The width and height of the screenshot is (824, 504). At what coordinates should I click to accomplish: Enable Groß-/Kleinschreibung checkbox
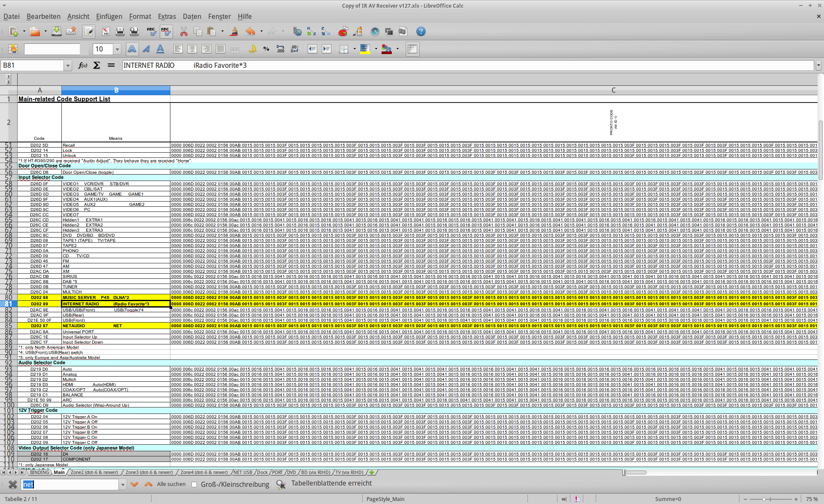pyautogui.click(x=194, y=484)
